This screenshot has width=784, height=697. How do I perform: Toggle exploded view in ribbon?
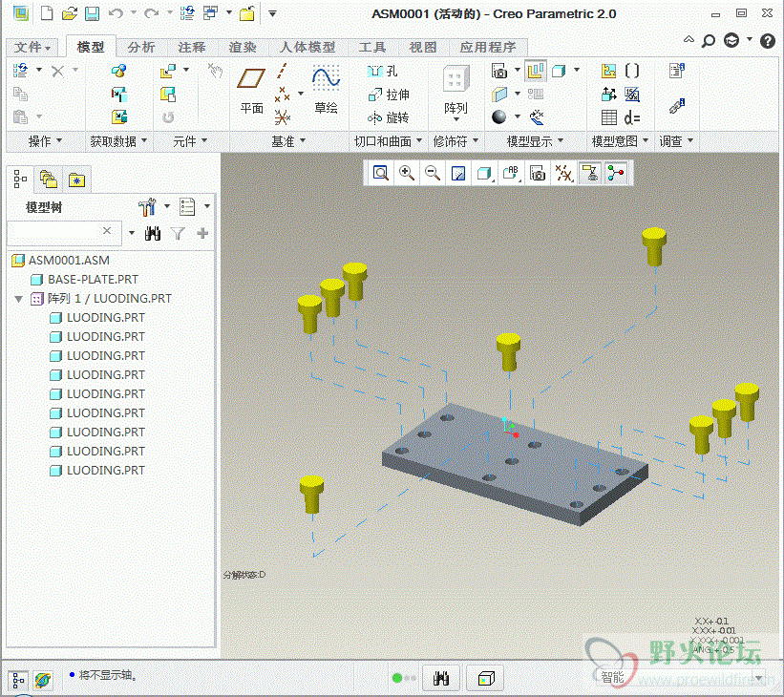click(536, 71)
